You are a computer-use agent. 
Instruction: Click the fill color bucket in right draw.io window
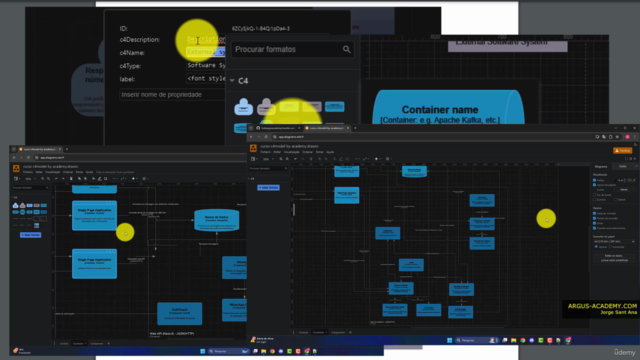pos(334,159)
